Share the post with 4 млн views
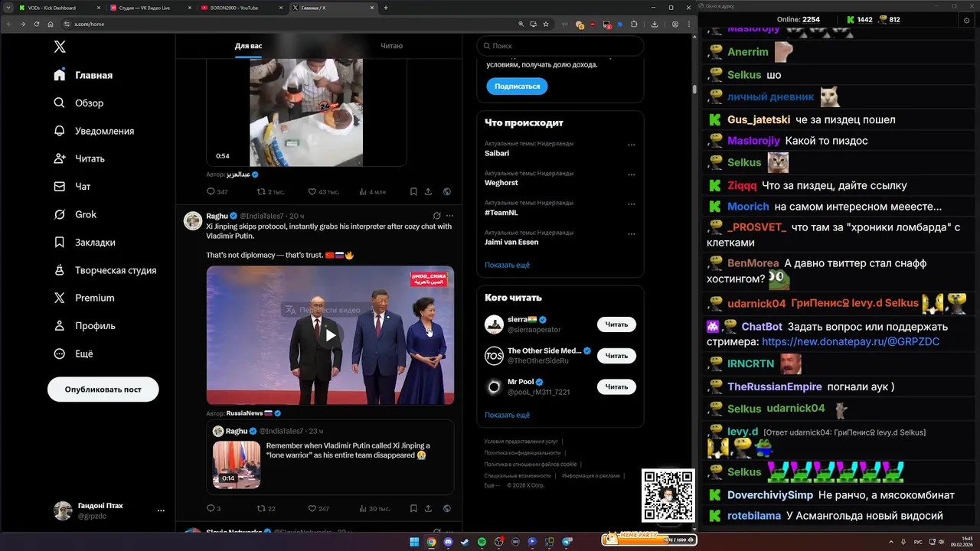980x551 pixels. (x=429, y=191)
